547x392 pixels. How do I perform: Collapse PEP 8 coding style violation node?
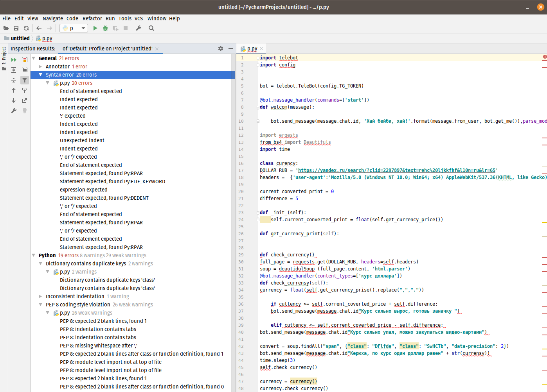pyautogui.click(x=40, y=304)
